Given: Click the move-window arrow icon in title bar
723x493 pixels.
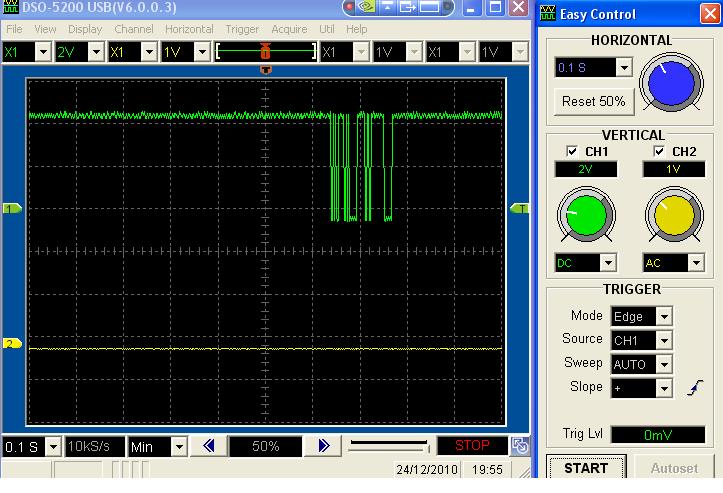Looking at the screenshot, I should click(408, 6).
